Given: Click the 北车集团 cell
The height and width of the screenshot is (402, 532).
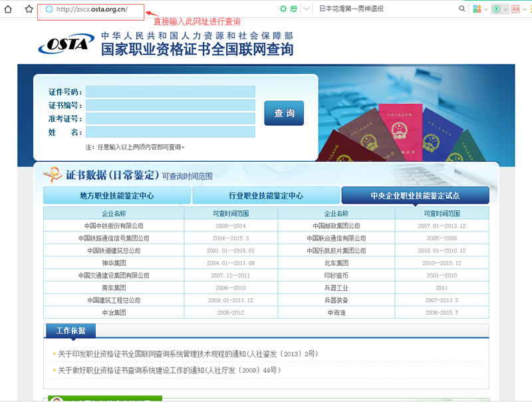Looking at the screenshot, I should click(x=336, y=263).
